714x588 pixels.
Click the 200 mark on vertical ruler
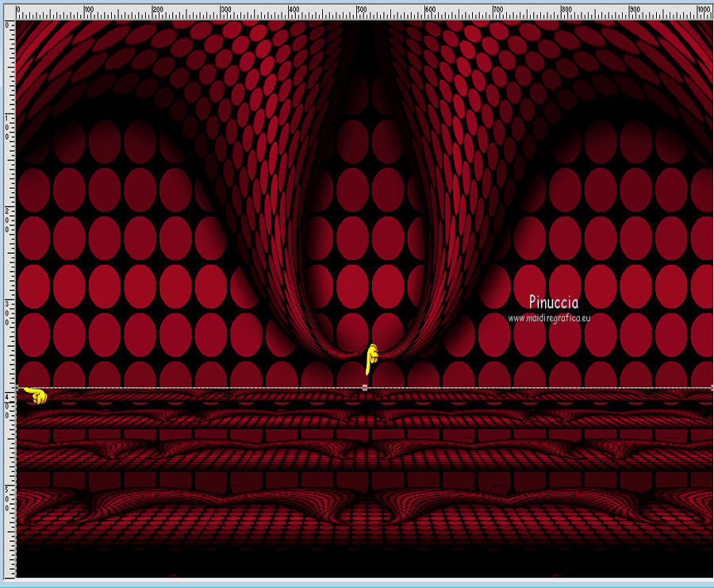(x=8, y=220)
